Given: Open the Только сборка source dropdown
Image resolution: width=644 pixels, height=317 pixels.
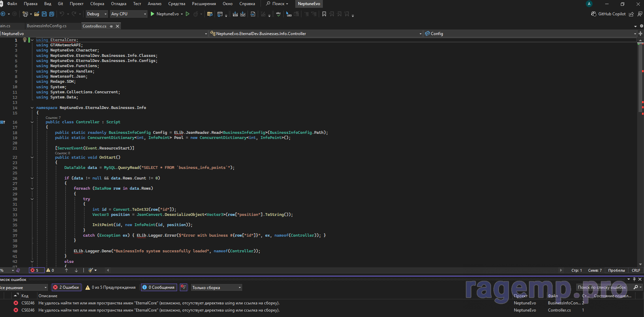Looking at the screenshot, I should coord(216,287).
